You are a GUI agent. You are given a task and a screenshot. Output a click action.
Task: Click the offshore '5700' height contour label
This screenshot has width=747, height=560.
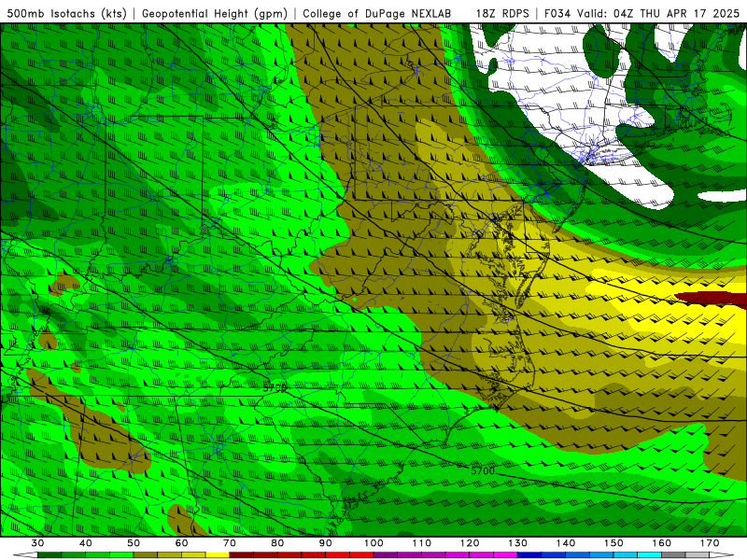483,471
